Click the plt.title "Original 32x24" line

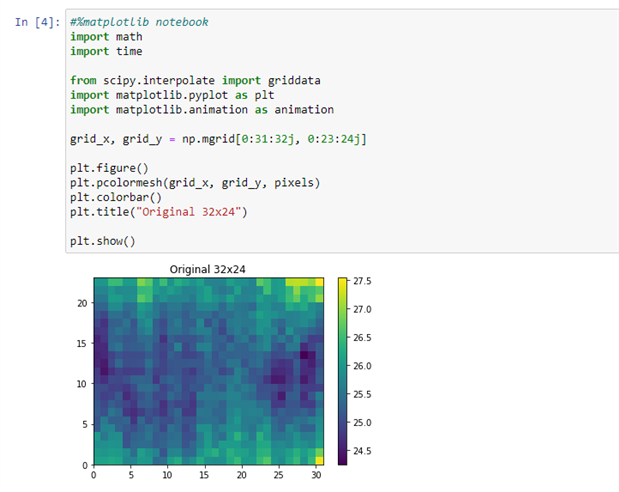159,212
